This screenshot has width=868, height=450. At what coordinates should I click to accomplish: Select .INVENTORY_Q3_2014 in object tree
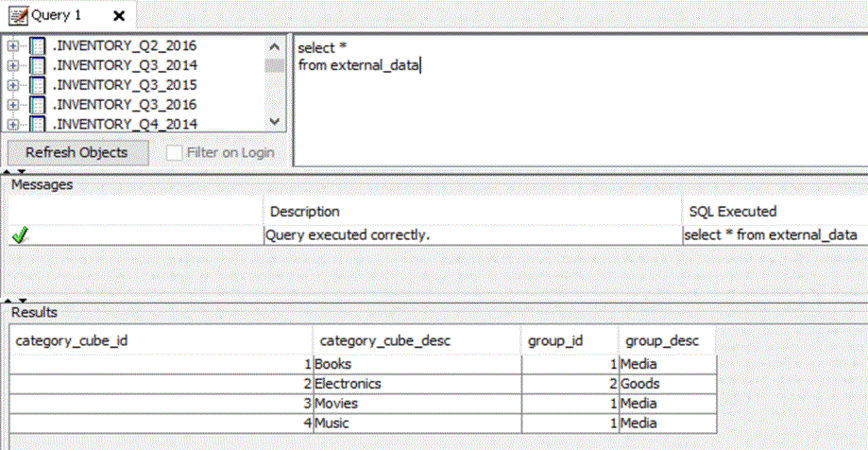click(x=125, y=65)
